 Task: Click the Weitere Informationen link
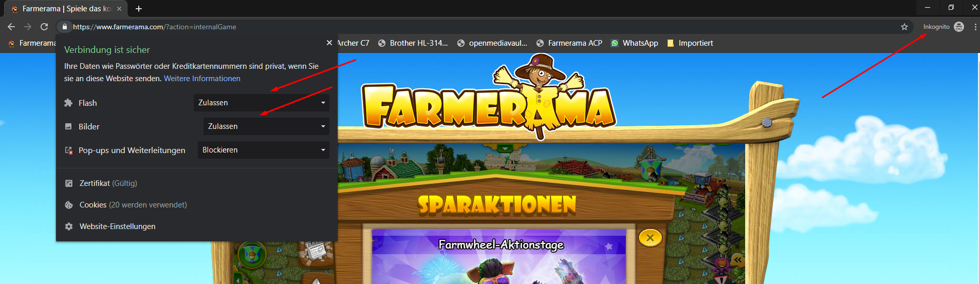202,79
